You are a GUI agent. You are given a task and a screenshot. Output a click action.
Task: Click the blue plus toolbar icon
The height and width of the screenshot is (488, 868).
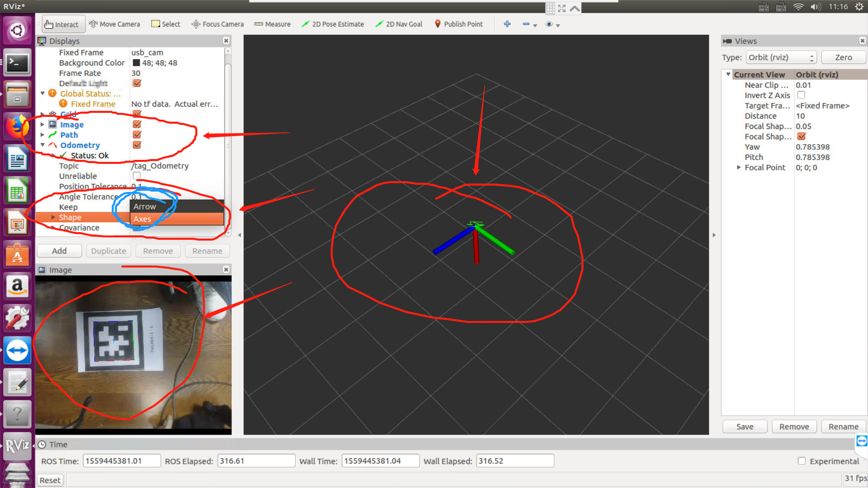[507, 24]
